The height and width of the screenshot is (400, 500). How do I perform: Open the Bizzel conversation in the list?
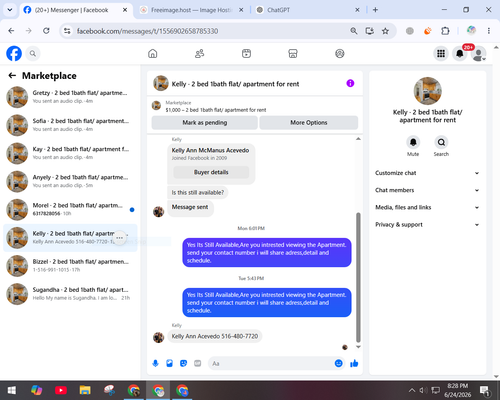point(70,266)
